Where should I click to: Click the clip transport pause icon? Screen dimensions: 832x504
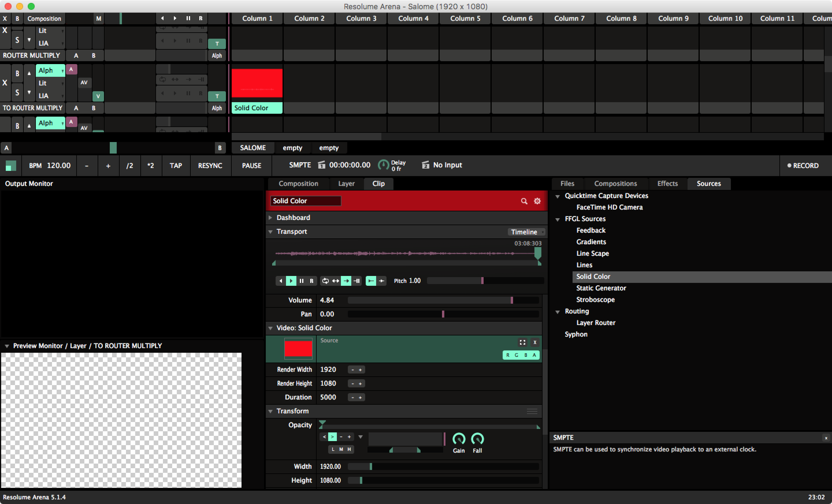302,281
